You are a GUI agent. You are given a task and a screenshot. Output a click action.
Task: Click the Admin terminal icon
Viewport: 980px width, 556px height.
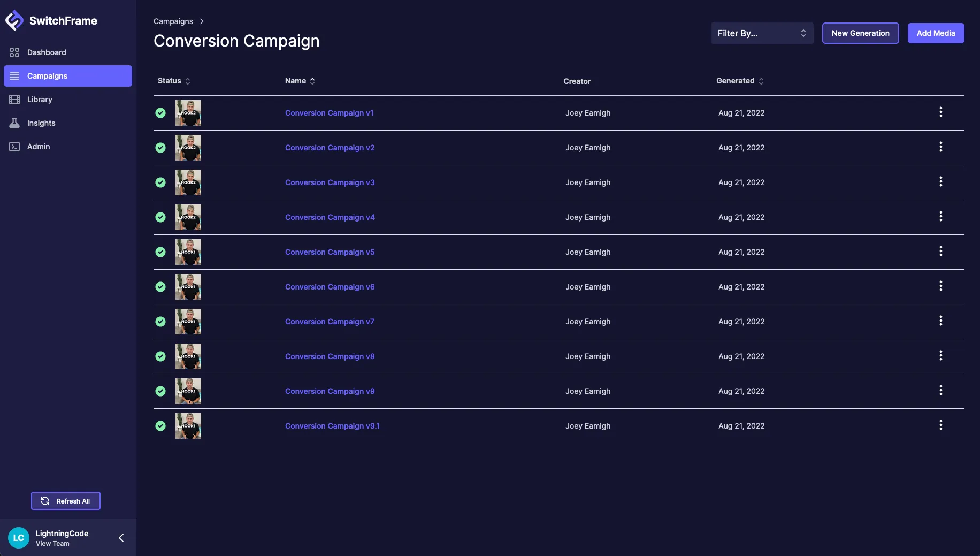pos(14,147)
